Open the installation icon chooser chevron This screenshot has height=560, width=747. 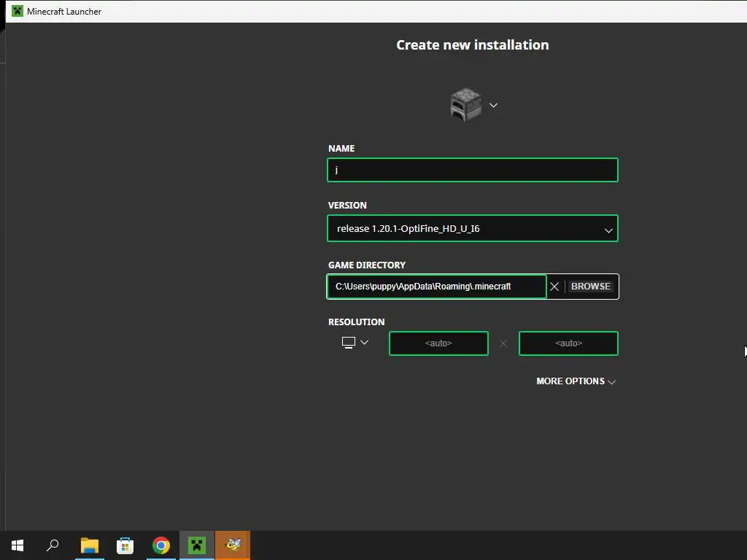(x=494, y=105)
